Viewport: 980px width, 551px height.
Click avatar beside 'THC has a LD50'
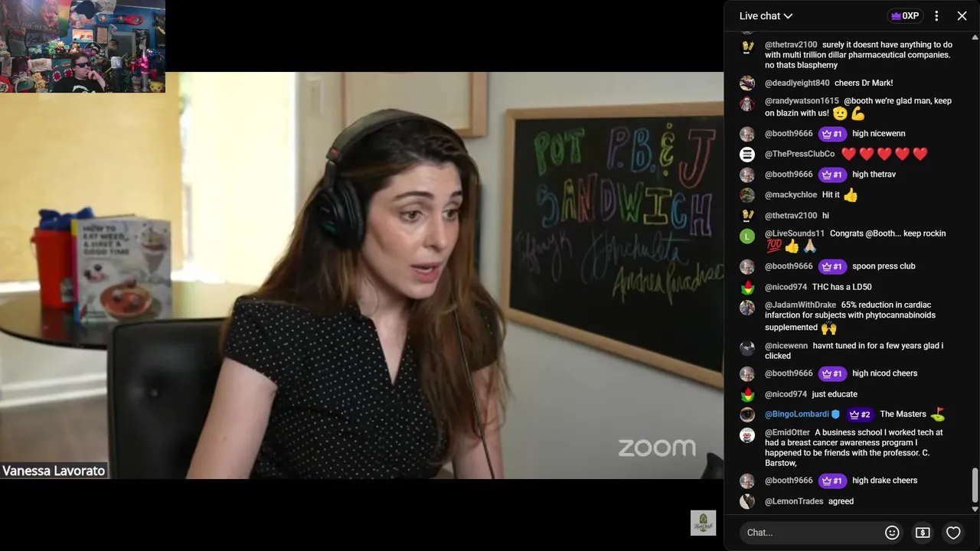[x=747, y=288]
